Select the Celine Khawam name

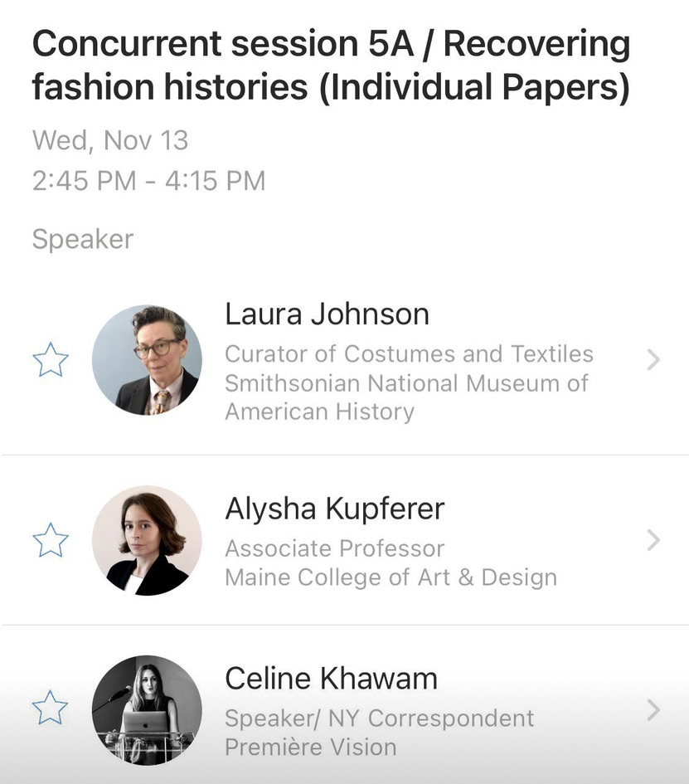pos(331,679)
